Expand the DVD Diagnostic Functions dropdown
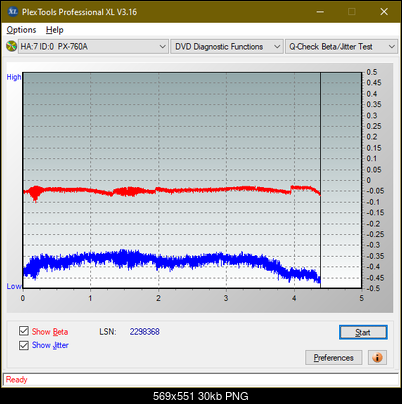This screenshot has height=404, width=402. coord(227,47)
